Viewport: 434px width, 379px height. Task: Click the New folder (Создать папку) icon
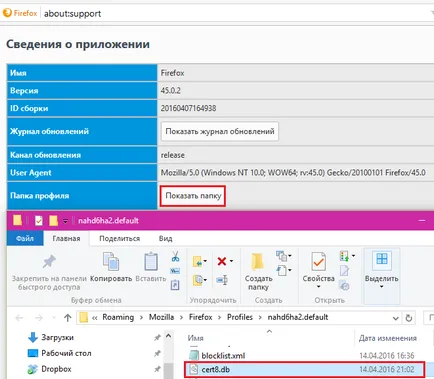[257, 262]
